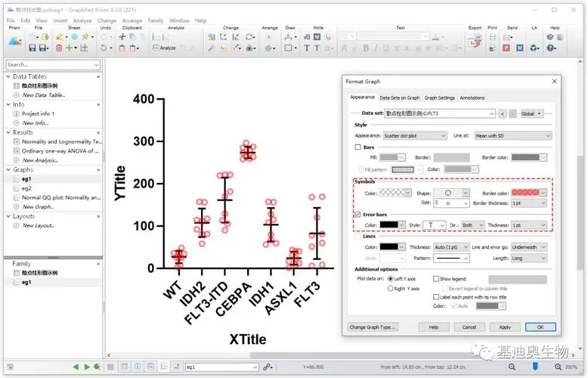Select eg2 graph in navigator
The width and height of the screenshot is (588, 378).
click(26, 188)
